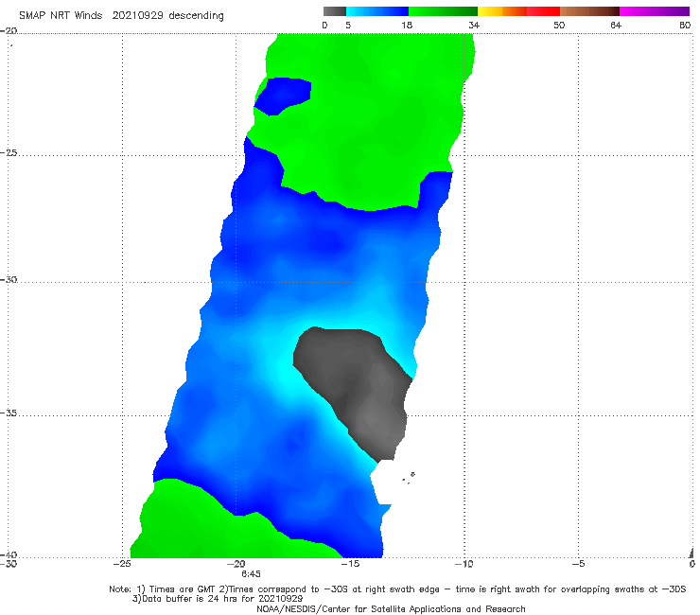This screenshot has width=700, height=615.
Task: Select the brown 50-64 color bar segment
Action: click(x=589, y=11)
